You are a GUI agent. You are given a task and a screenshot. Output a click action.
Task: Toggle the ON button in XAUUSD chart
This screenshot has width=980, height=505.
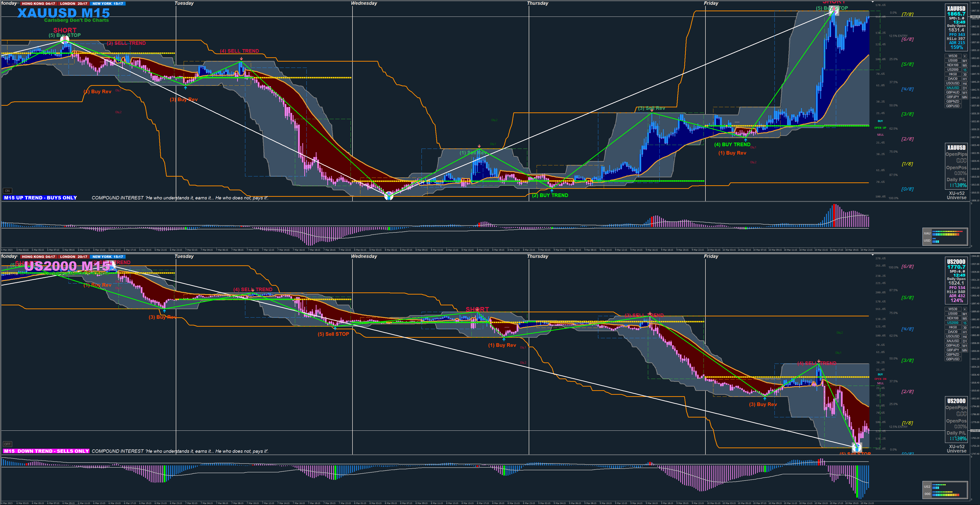tap(7, 191)
